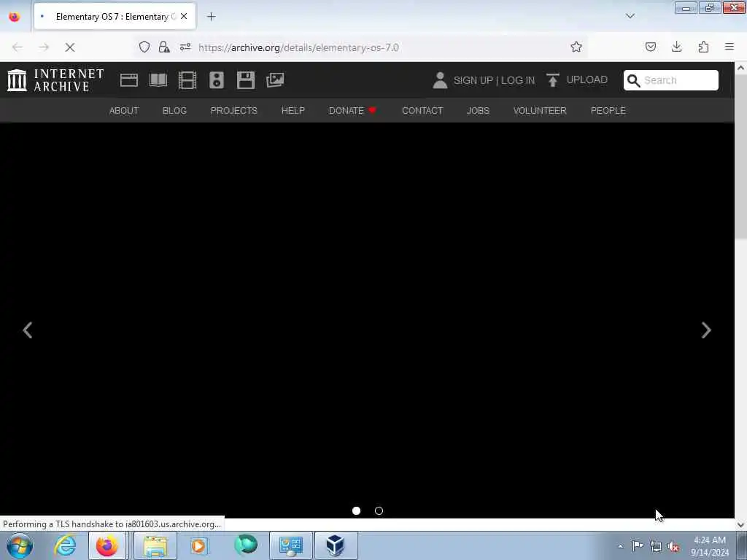Screen dimensions: 747x560
Task: Click the scrollbar down arrow
Action: [740, 524]
